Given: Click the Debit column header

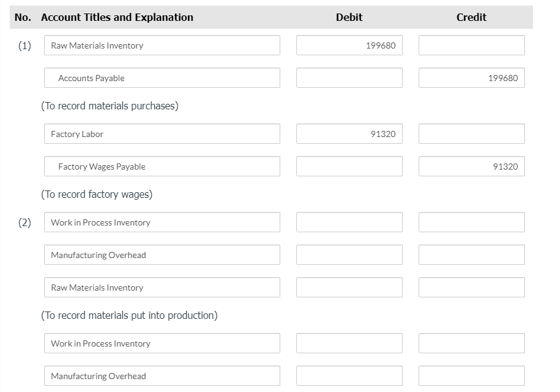Looking at the screenshot, I should pyautogui.click(x=349, y=17).
